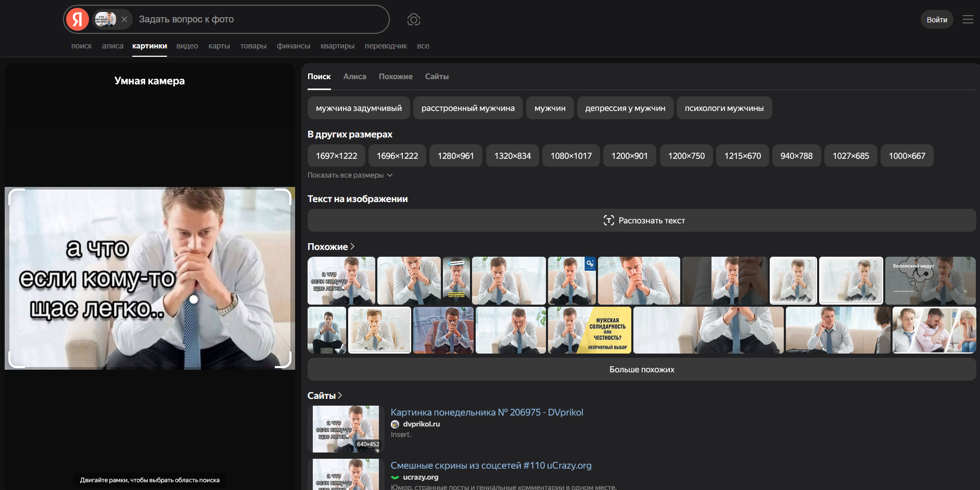980x490 pixels.
Task: Open the dvprikol.ru site link
Action: tap(422, 424)
